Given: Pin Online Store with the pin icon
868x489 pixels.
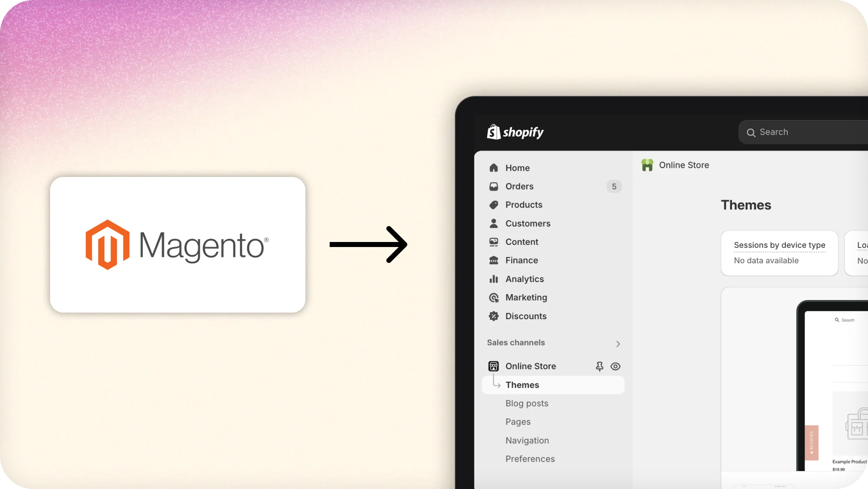Looking at the screenshot, I should pos(599,366).
